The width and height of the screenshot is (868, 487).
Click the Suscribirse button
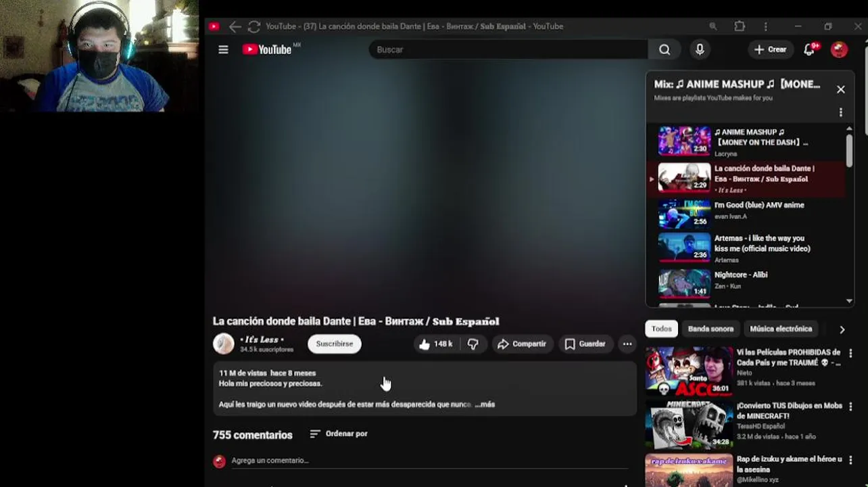(335, 344)
